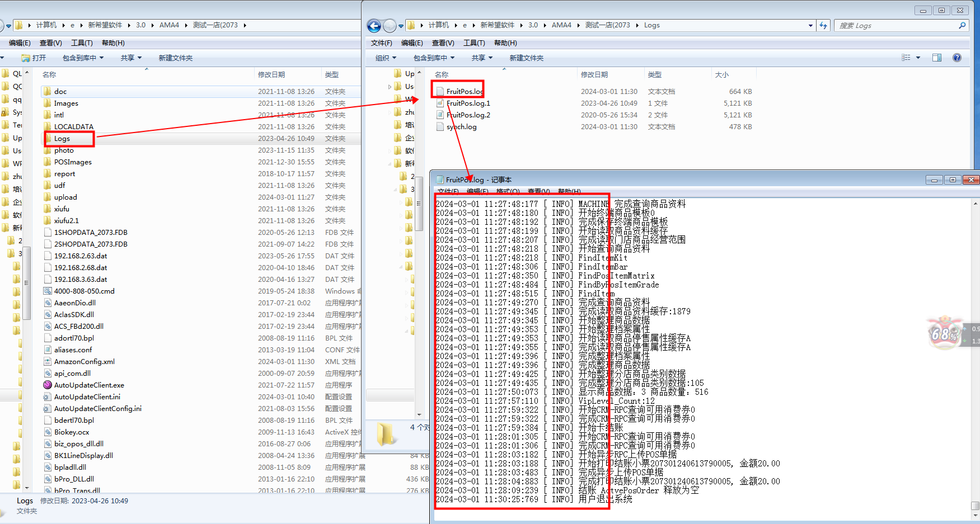Refresh the Logs folder address bar
980x524 pixels.
[x=823, y=25]
